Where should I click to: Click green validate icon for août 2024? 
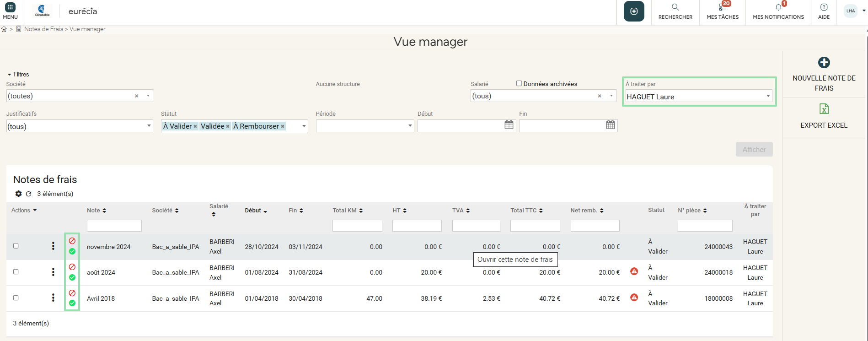[x=72, y=277]
